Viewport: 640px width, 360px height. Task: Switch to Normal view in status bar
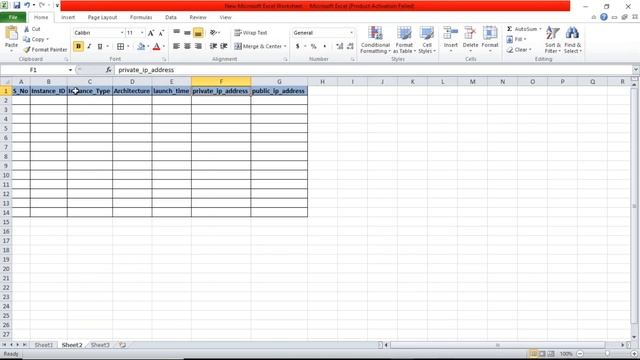click(x=533, y=353)
